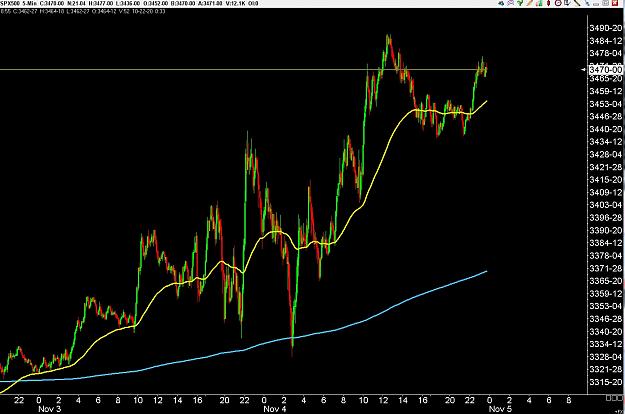The width and height of the screenshot is (625, 414).
Task: Click the 3328-04 price axis label
Action: coord(606,357)
